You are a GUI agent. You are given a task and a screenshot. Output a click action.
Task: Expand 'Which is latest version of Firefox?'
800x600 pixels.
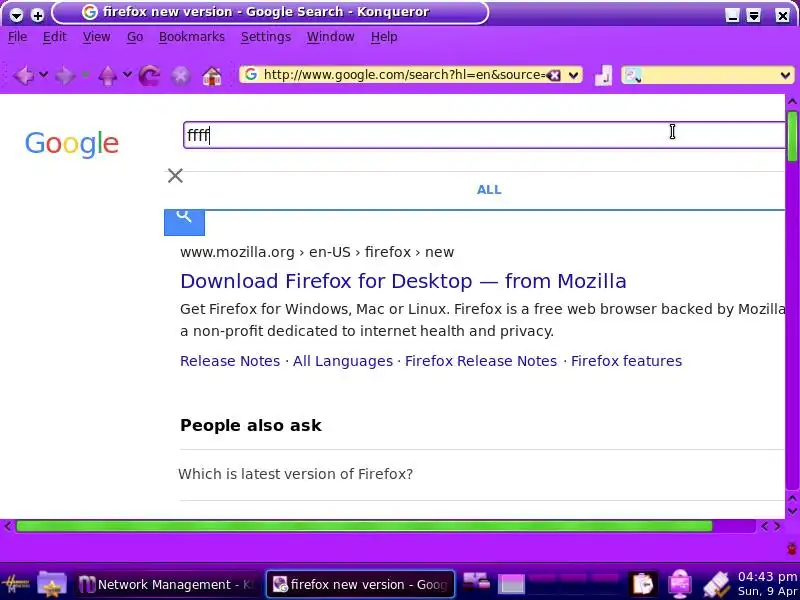(295, 474)
